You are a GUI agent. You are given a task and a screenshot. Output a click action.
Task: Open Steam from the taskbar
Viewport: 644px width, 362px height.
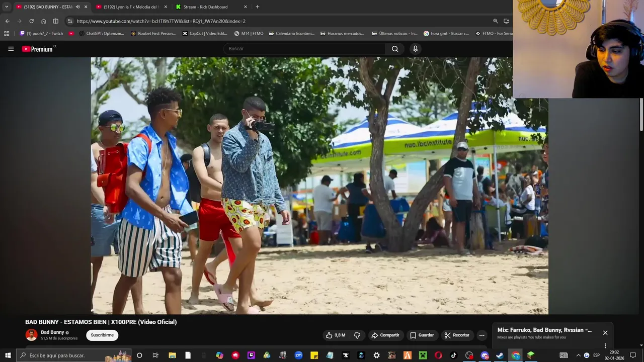[x=500, y=355]
